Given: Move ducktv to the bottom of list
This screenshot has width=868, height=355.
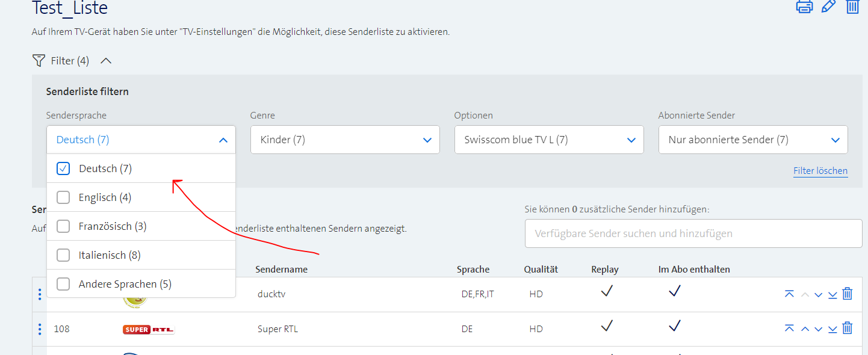Looking at the screenshot, I should click(x=832, y=294).
